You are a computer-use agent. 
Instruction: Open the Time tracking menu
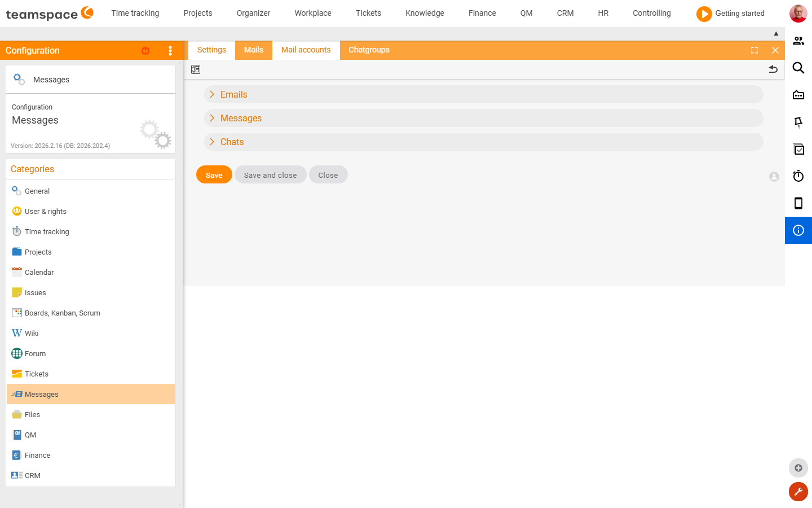pos(135,13)
